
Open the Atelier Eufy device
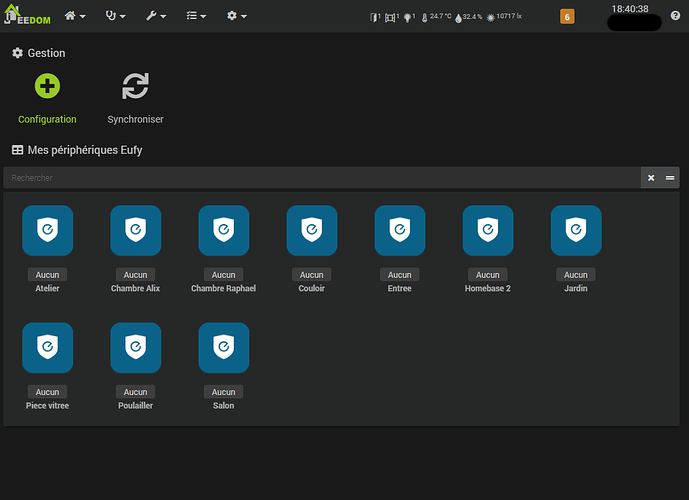pos(47,230)
